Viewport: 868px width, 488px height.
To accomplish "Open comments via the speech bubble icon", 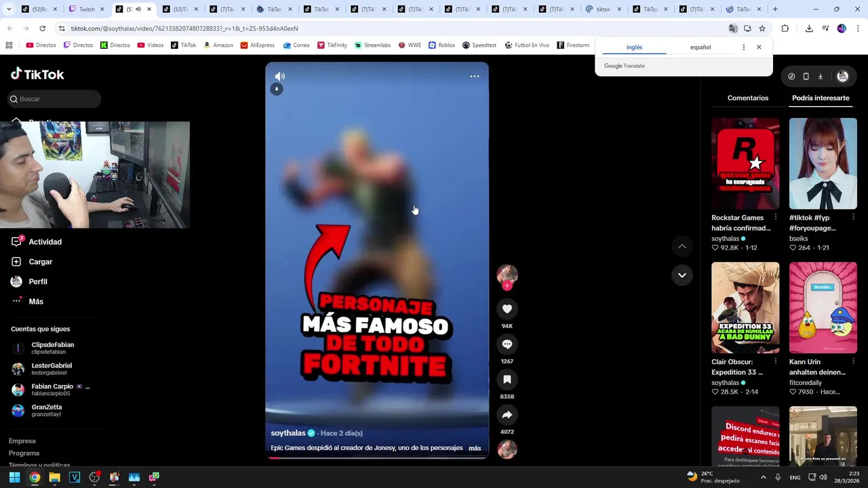I will [x=507, y=344].
